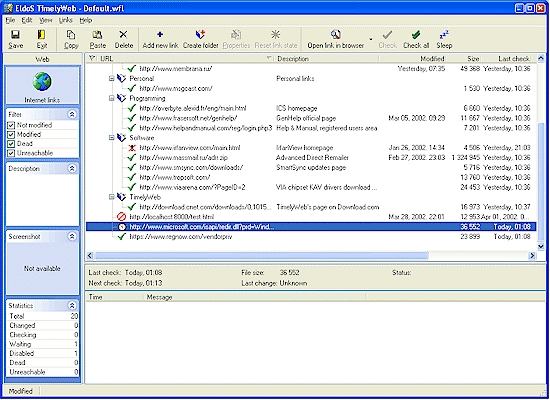Click Open link in browser icon

coord(335,34)
